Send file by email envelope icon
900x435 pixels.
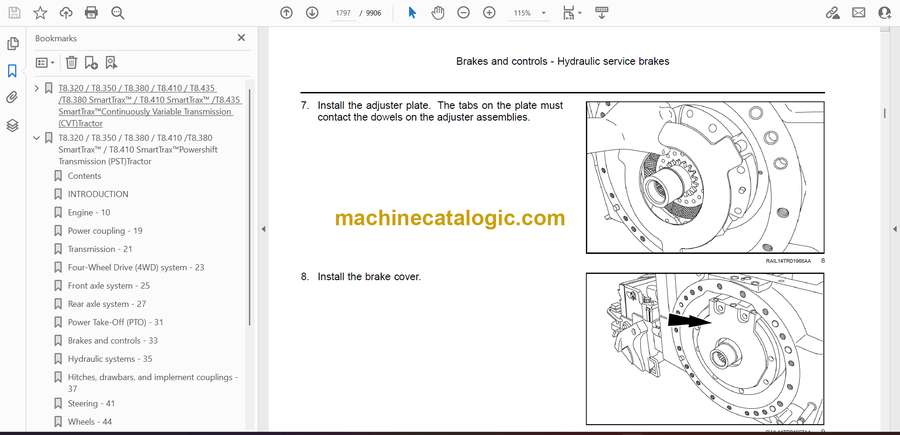pos(859,13)
